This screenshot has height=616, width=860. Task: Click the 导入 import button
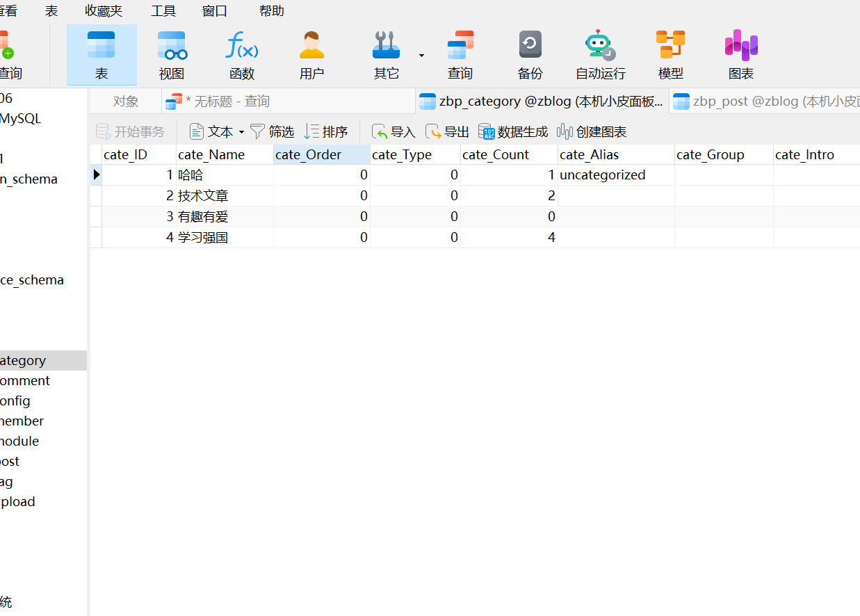click(394, 131)
